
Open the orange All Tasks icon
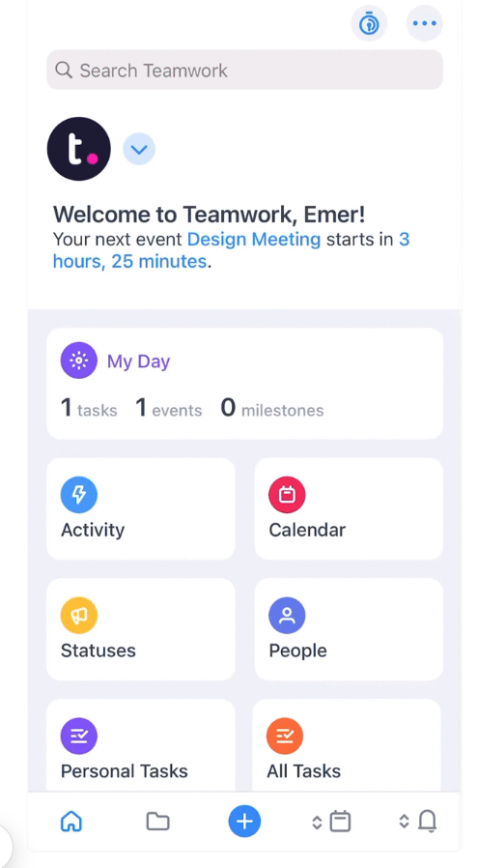click(286, 737)
